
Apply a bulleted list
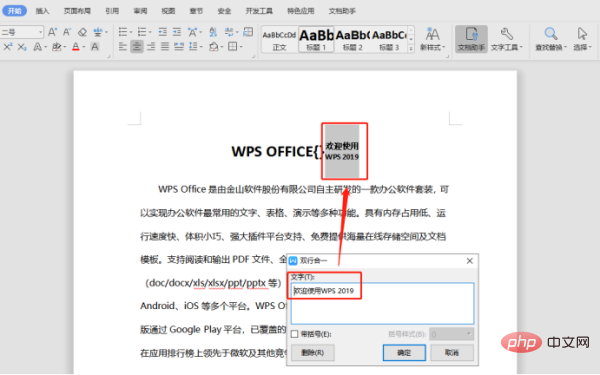pyautogui.click(x=123, y=32)
